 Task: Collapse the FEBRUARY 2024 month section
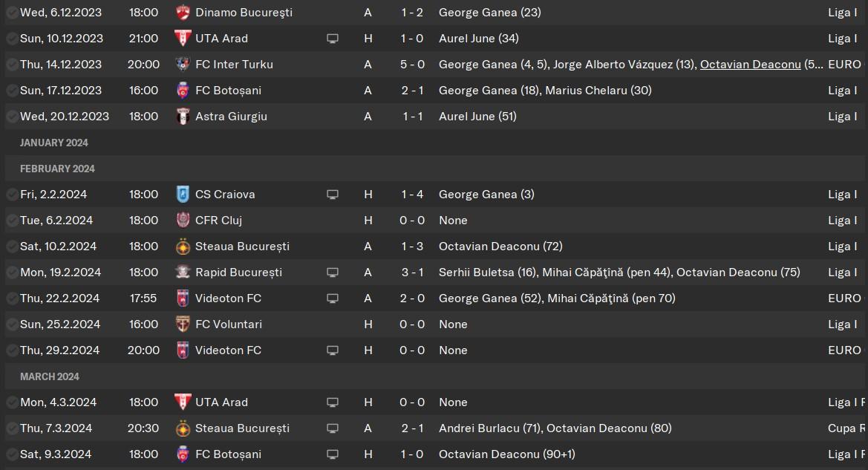tap(57, 169)
